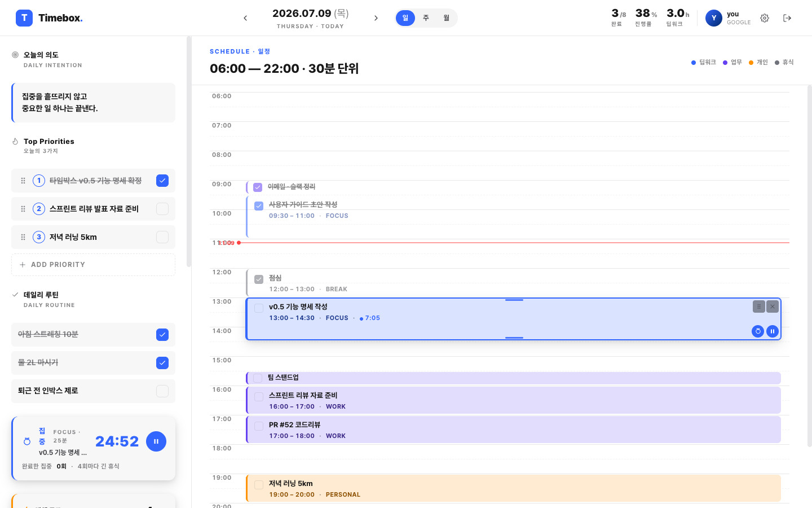This screenshot has height=508, width=812.
Task: Click the Timebox 'T' logo icon
Action: pos(24,18)
